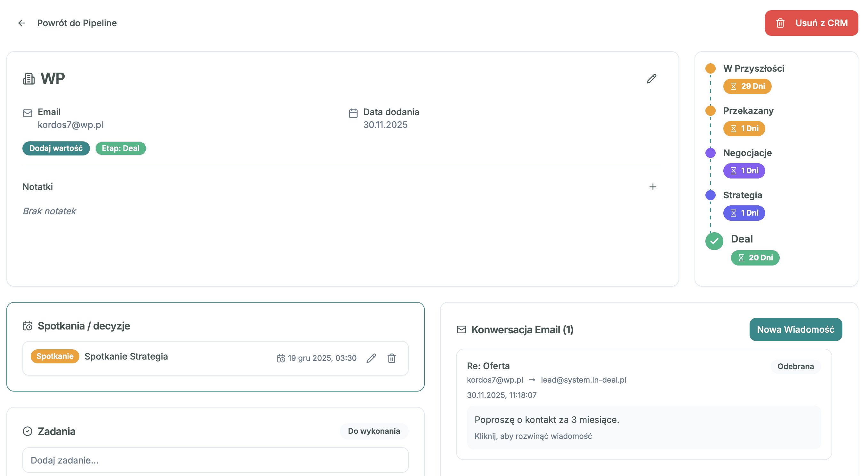The height and width of the screenshot is (476, 868).
Task: Add a new note with plus icon
Action: click(652, 186)
